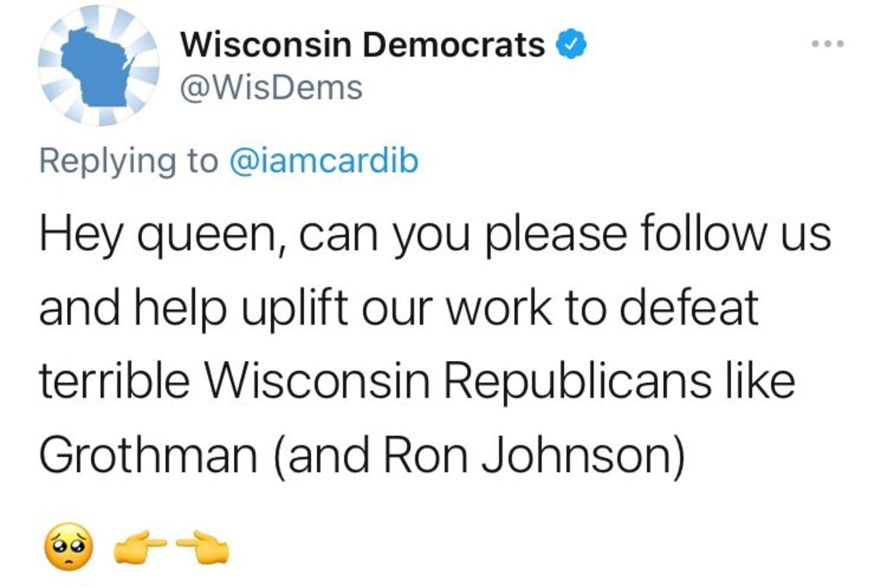The height and width of the screenshot is (588, 887).
Task: Open the @WisDems handle
Action: click(x=270, y=87)
